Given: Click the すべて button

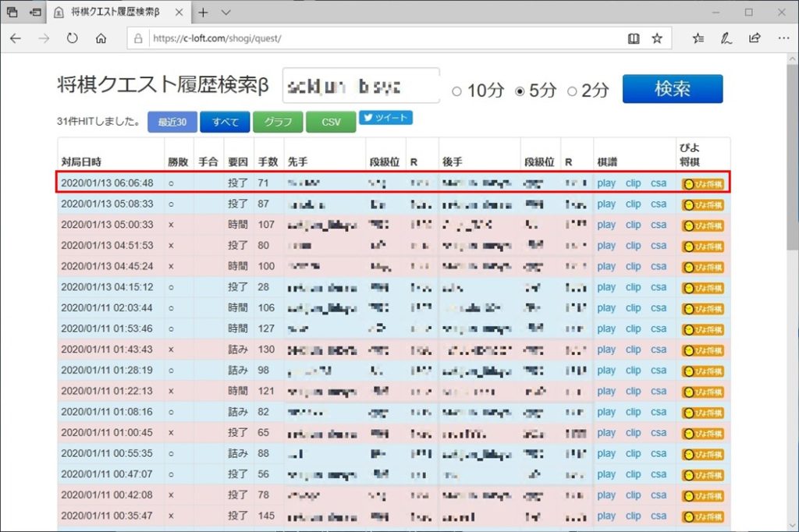Looking at the screenshot, I should pyautogui.click(x=225, y=122).
